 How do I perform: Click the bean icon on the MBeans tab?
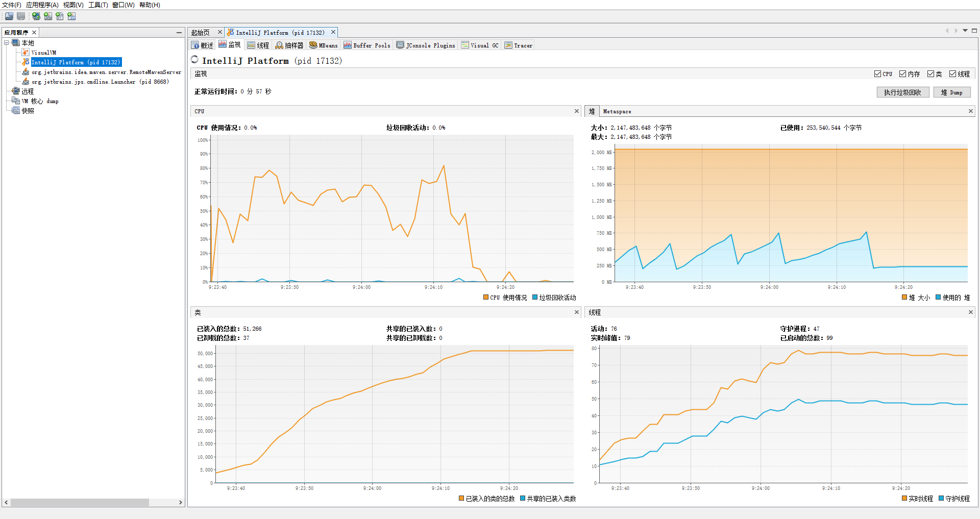[313, 45]
